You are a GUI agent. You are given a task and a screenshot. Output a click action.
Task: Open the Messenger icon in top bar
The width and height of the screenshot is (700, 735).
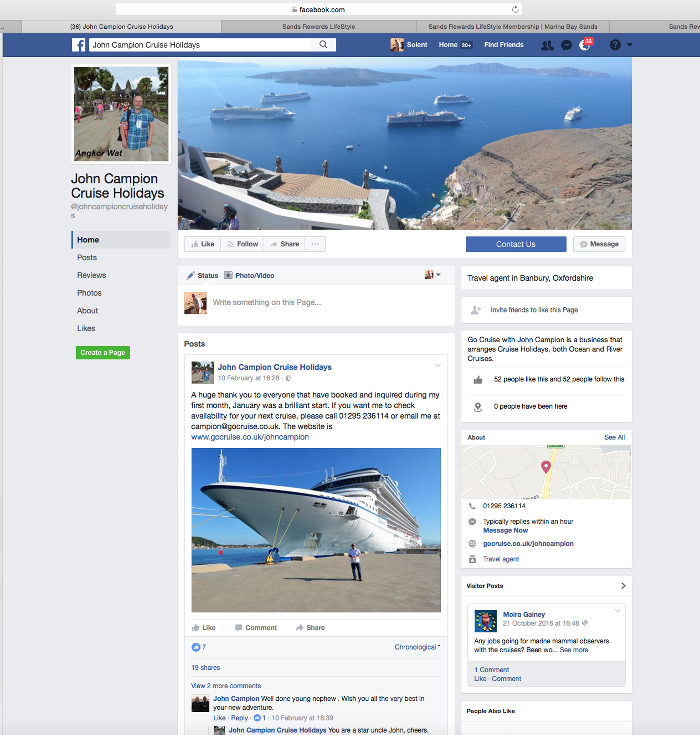point(566,45)
